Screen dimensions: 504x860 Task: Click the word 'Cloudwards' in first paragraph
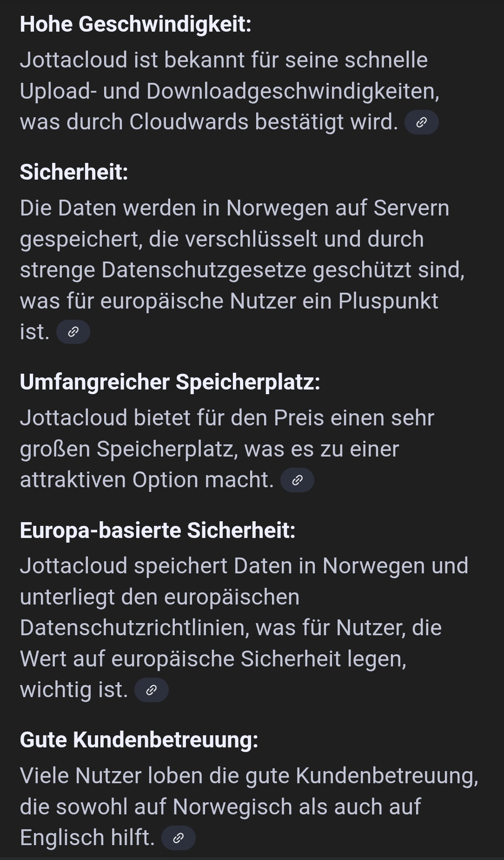point(189,122)
